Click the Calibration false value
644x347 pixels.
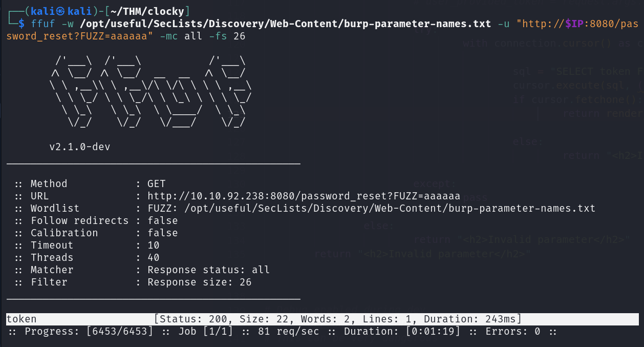coord(163,233)
